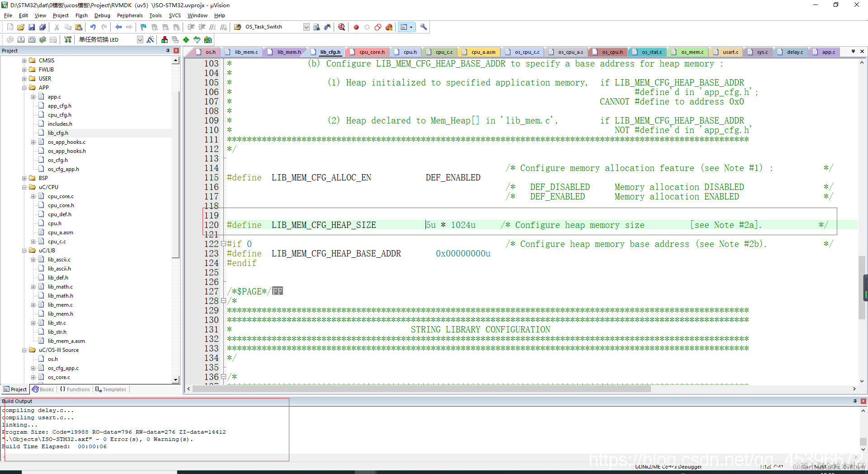This screenshot has width=868, height=474.
Task: Open the SVCS menu
Action: click(175, 15)
